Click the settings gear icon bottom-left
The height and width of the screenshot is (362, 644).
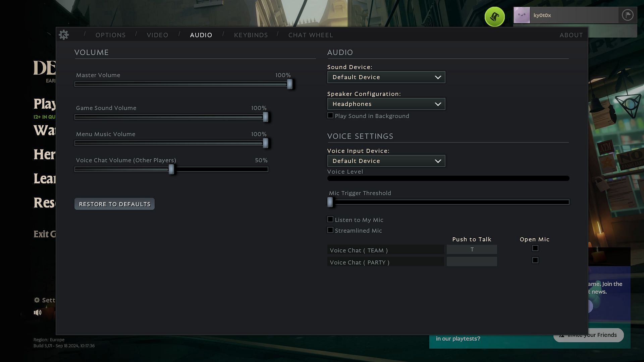click(x=37, y=300)
